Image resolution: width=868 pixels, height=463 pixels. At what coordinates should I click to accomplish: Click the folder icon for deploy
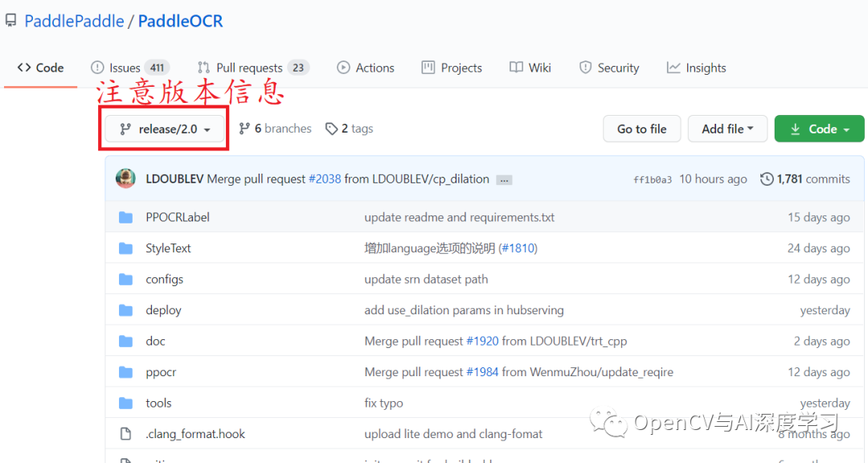point(125,310)
